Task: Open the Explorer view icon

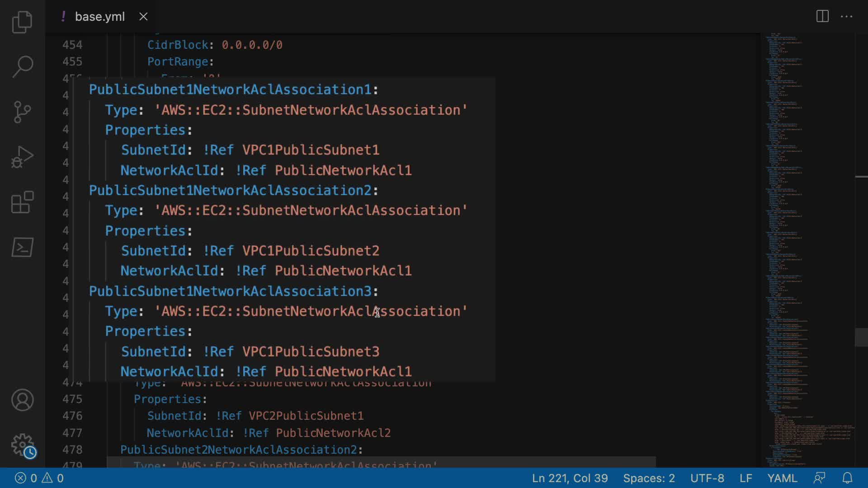Action: pos(22,22)
